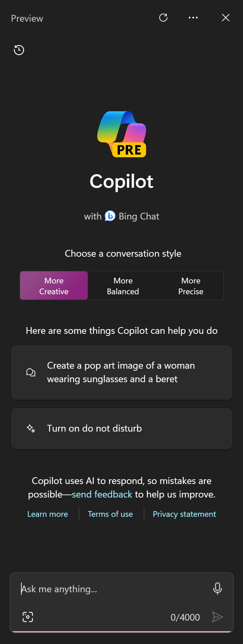Open the three-dot more options menu
The height and width of the screenshot is (644, 243).
click(x=193, y=18)
